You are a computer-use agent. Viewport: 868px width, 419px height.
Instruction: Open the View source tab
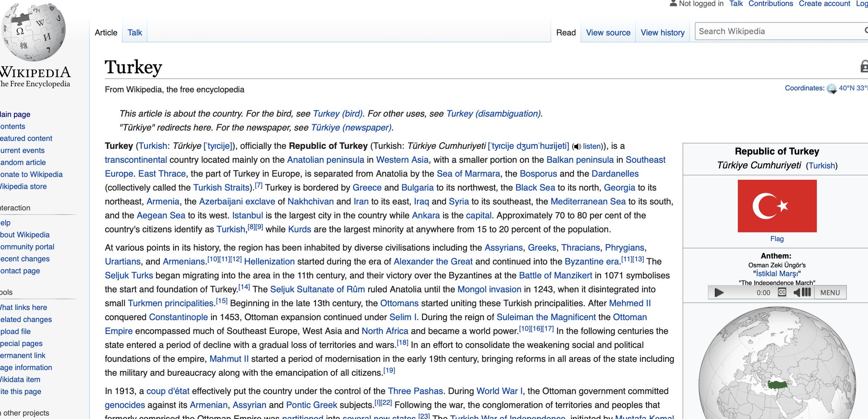coord(608,33)
